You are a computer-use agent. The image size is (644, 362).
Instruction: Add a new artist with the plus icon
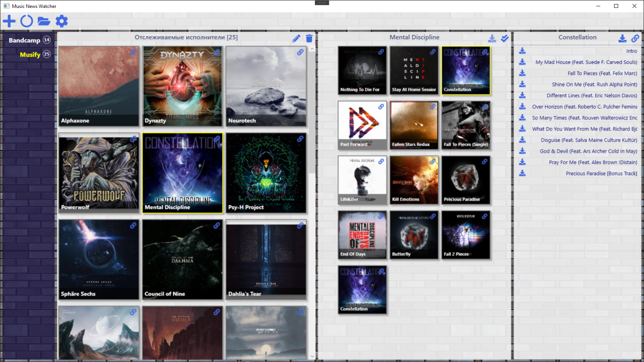(x=9, y=21)
